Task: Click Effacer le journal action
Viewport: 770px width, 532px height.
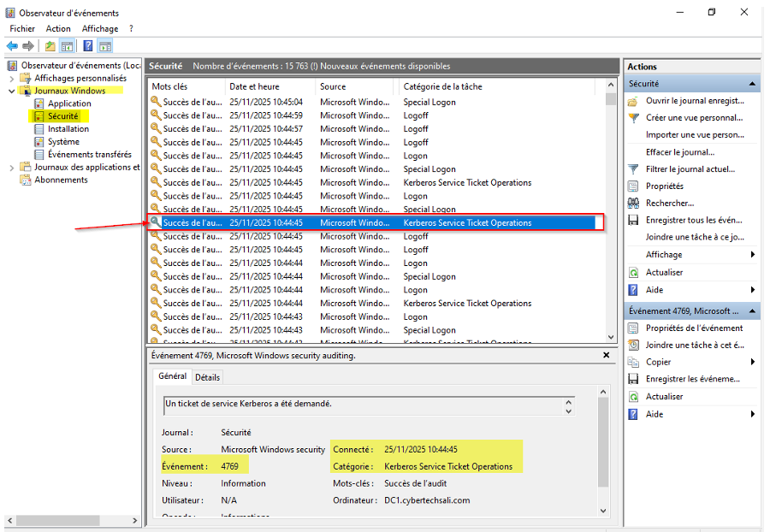Action: 679,152
